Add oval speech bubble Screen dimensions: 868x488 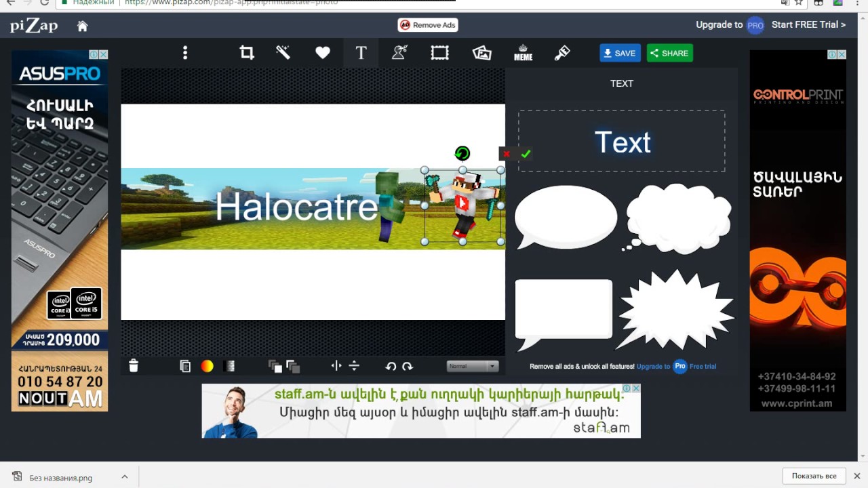coord(566,218)
